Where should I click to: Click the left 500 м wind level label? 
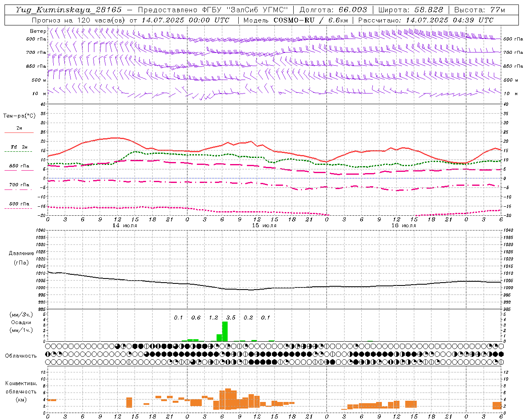[x=39, y=80]
